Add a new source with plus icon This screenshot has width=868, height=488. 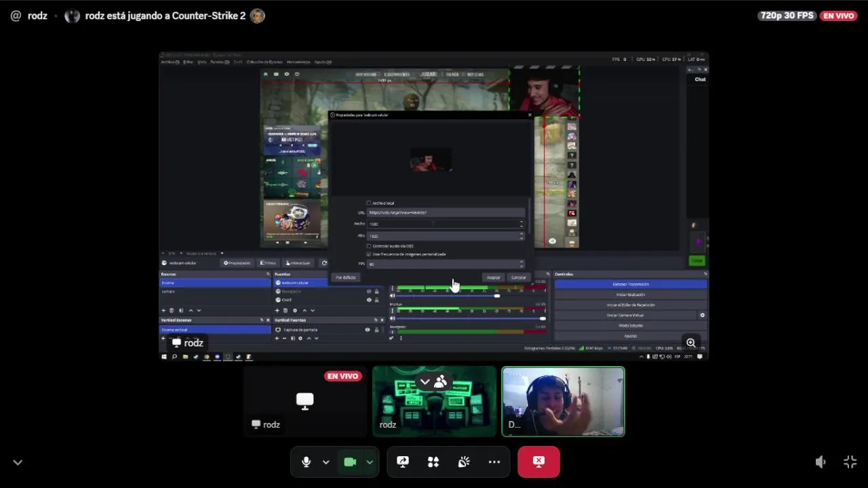coord(277,310)
